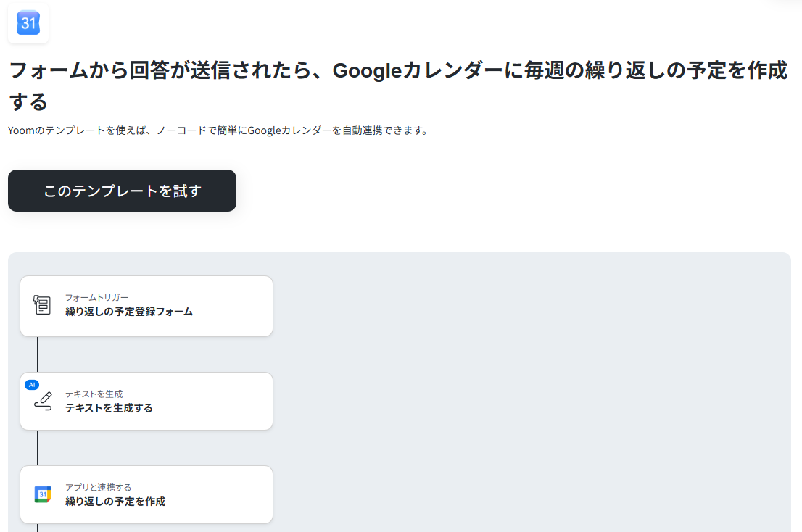Click the small Google Calendar step icon
Screen dimensions: 802x532
(43, 494)
